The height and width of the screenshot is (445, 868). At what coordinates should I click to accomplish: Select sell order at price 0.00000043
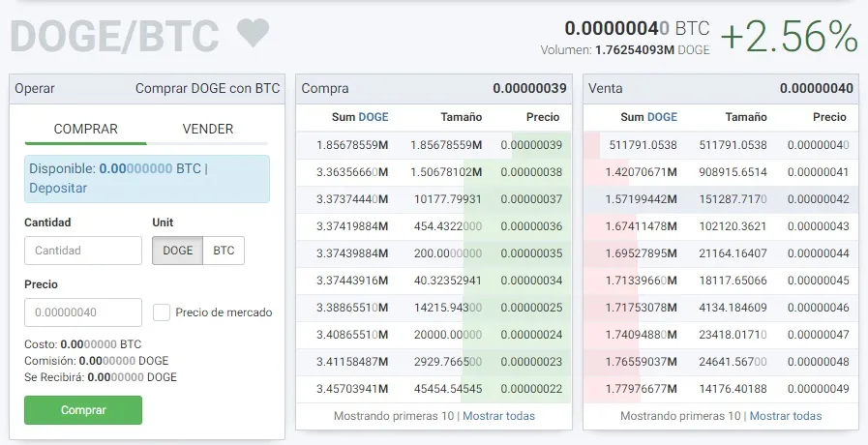click(x=721, y=226)
